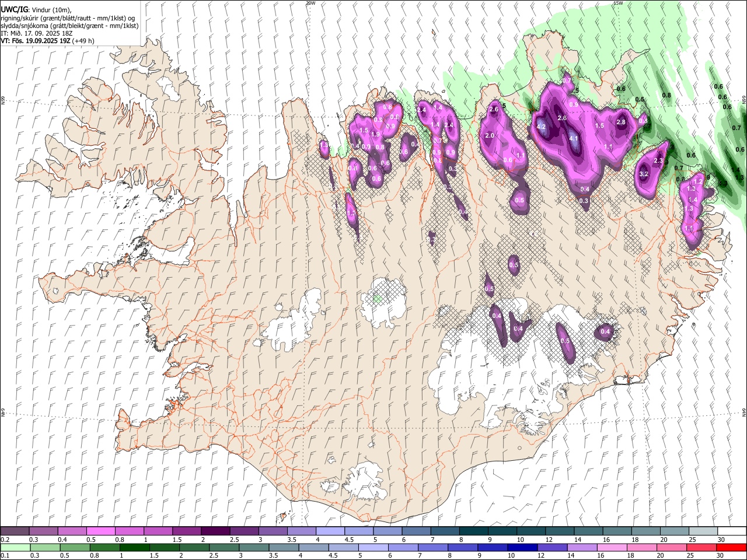Click the top-row white swatch right of 30
Screen dimensions: 747x560
coord(731,531)
